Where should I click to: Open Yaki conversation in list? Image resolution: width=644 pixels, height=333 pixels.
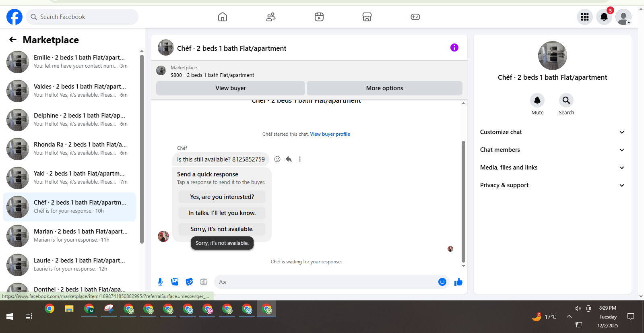(x=69, y=178)
